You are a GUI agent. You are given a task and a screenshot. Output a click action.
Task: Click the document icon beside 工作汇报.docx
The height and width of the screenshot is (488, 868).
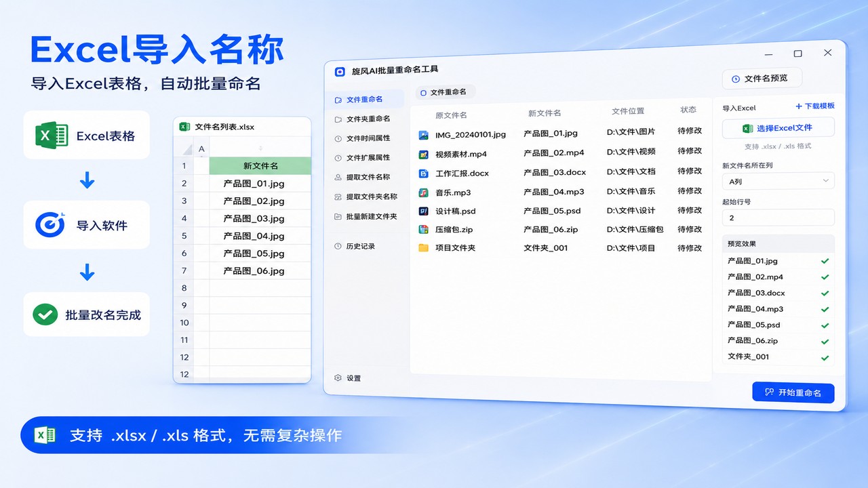(x=423, y=173)
